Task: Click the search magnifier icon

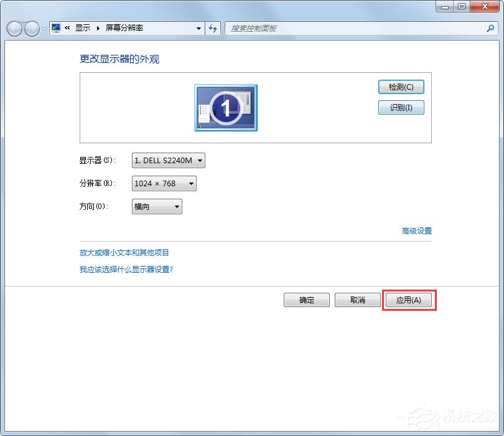Action: (491, 28)
